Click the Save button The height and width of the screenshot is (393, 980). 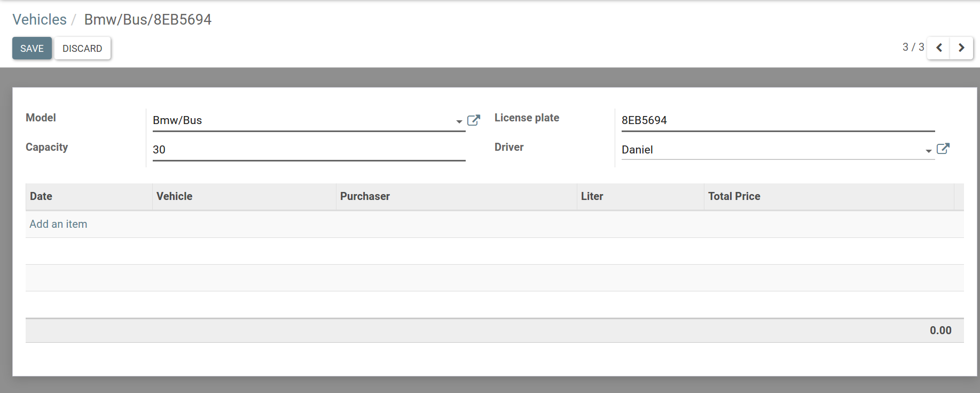[x=32, y=48]
